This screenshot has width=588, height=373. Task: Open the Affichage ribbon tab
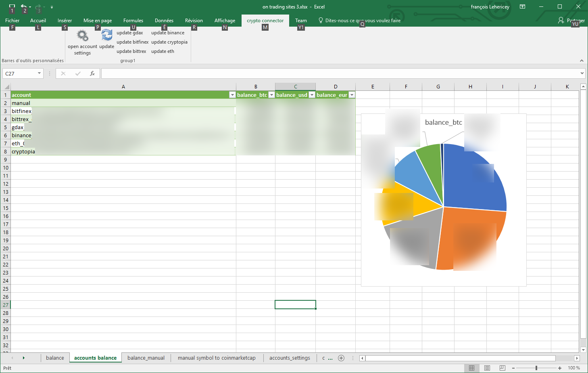(x=225, y=21)
